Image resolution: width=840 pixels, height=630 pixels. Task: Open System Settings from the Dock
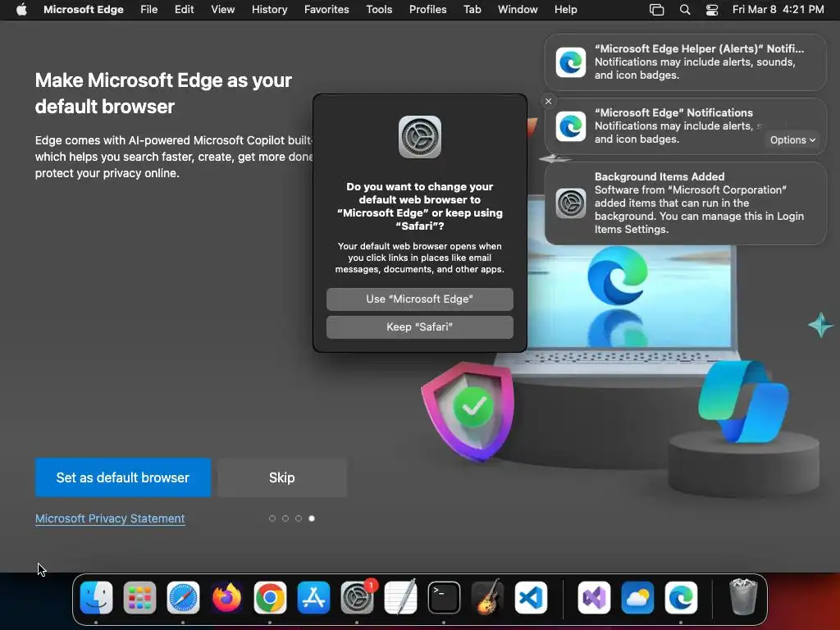click(358, 597)
